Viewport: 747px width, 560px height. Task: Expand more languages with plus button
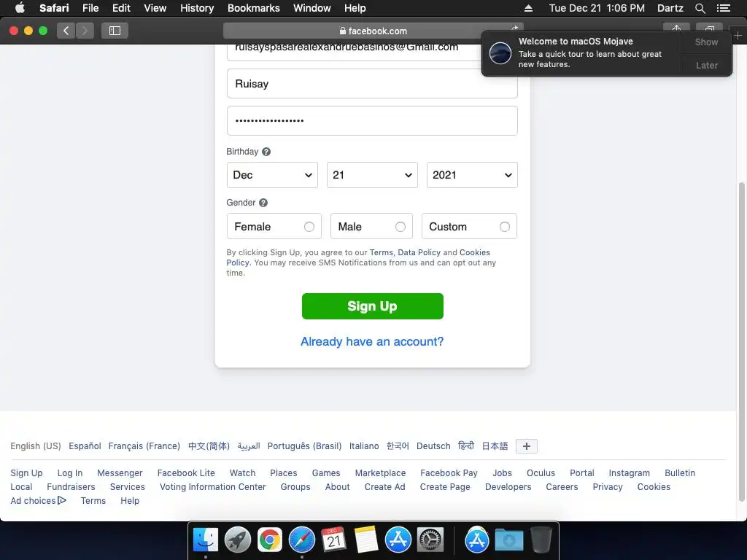527,446
